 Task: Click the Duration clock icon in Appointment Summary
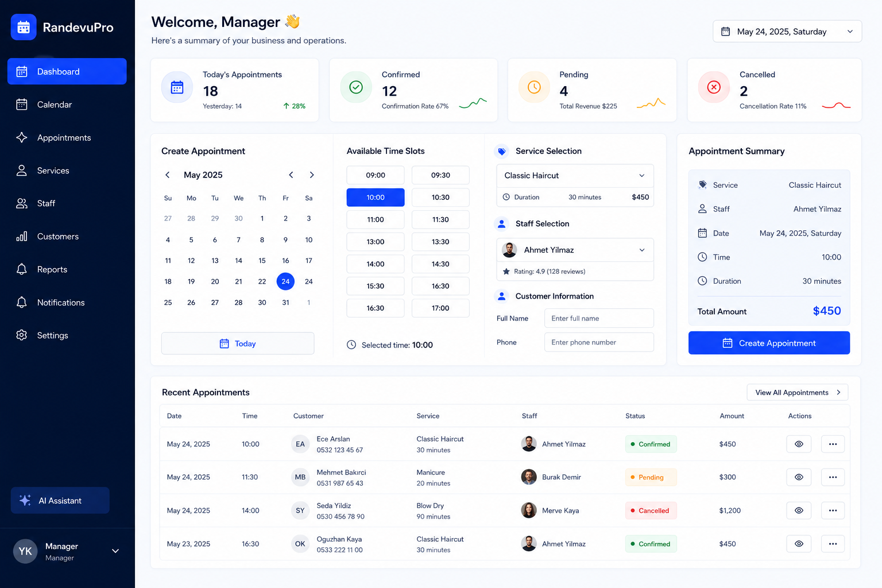(x=702, y=281)
